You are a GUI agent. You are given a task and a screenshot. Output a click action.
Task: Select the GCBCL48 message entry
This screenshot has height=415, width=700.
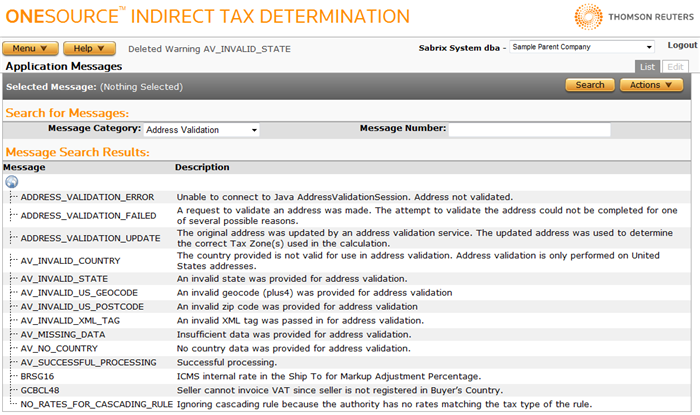[x=42, y=390]
